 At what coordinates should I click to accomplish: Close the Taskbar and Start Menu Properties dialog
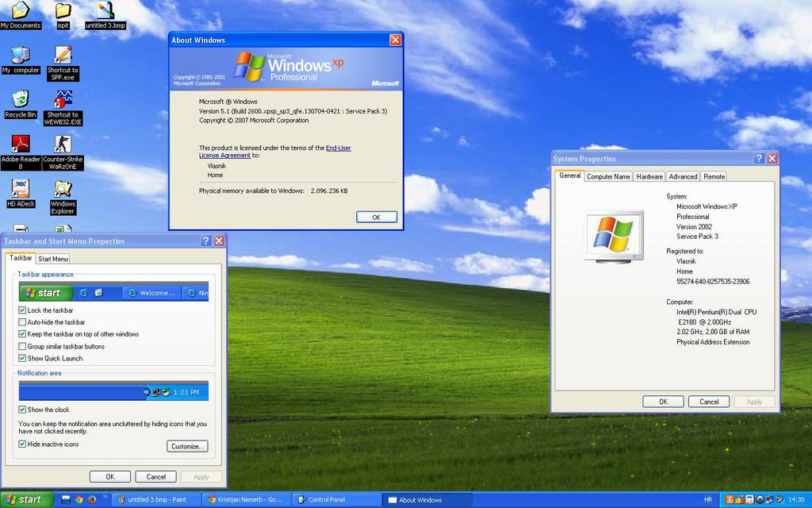point(219,241)
